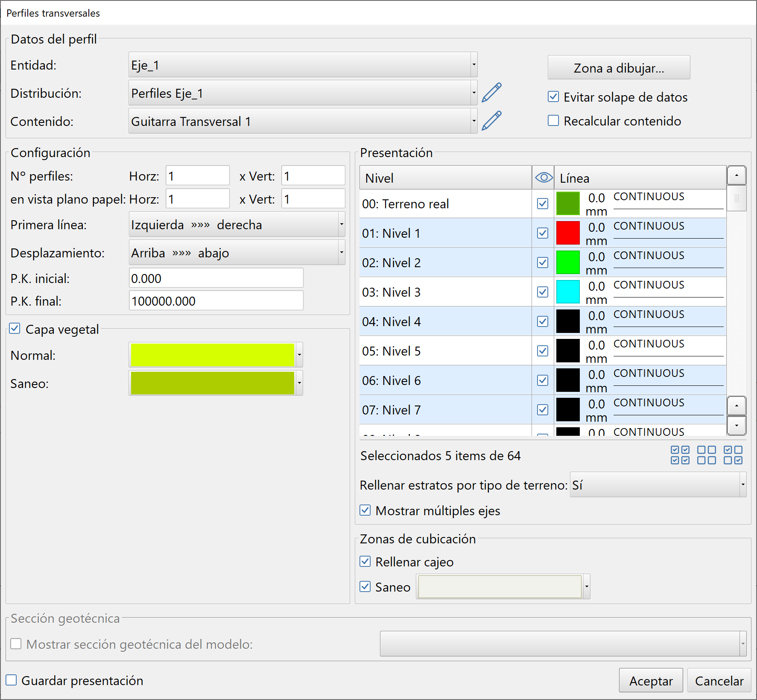Click the scroll-up arrow of the levels list
The width and height of the screenshot is (757, 700).
click(737, 175)
